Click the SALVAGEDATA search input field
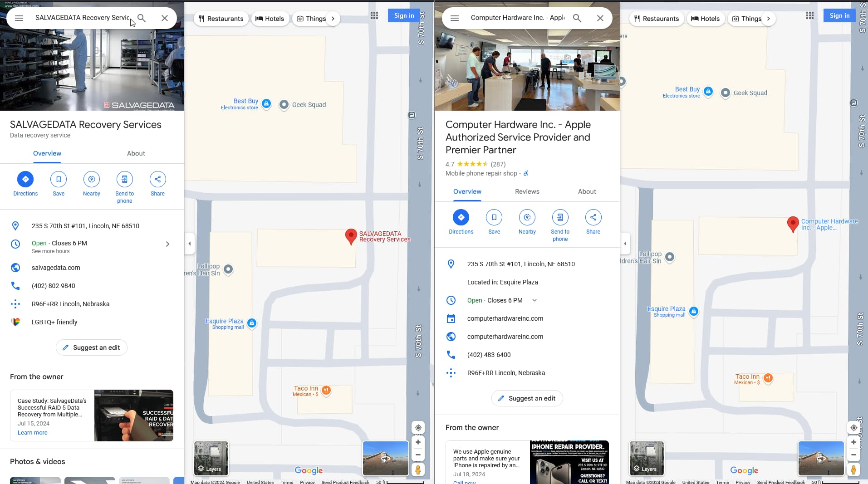 click(82, 18)
